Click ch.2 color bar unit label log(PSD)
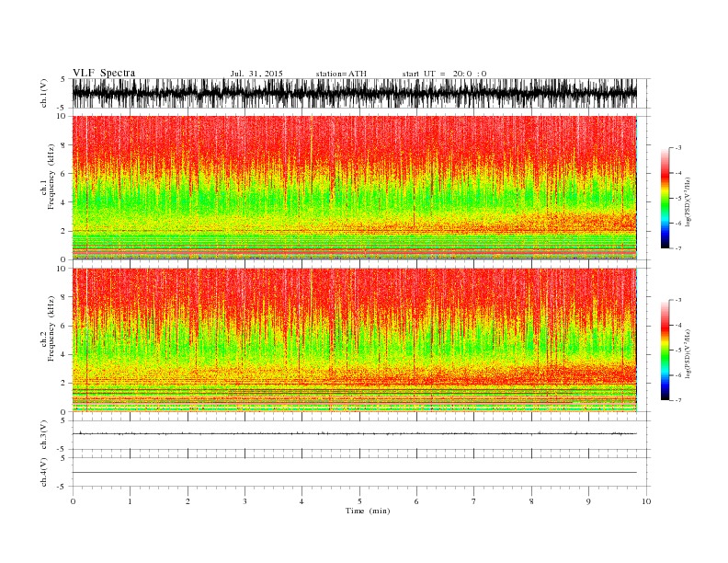The image size is (728, 563). [x=688, y=353]
